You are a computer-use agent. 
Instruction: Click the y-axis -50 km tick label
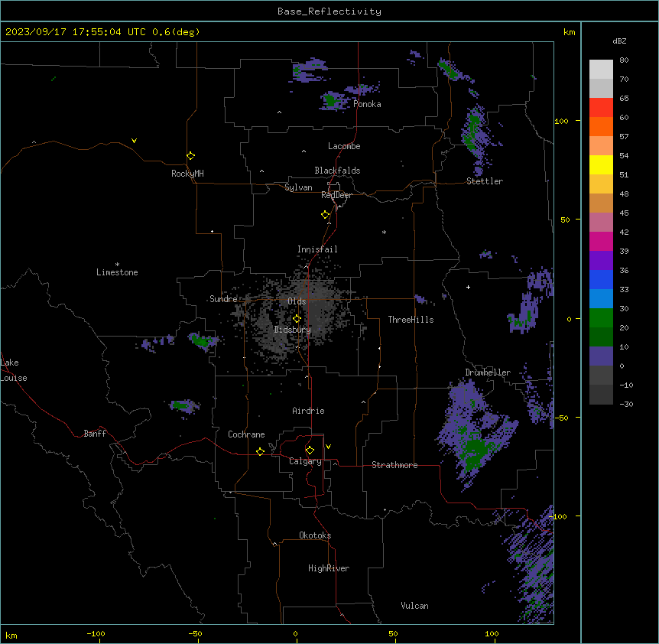(561, 418)
